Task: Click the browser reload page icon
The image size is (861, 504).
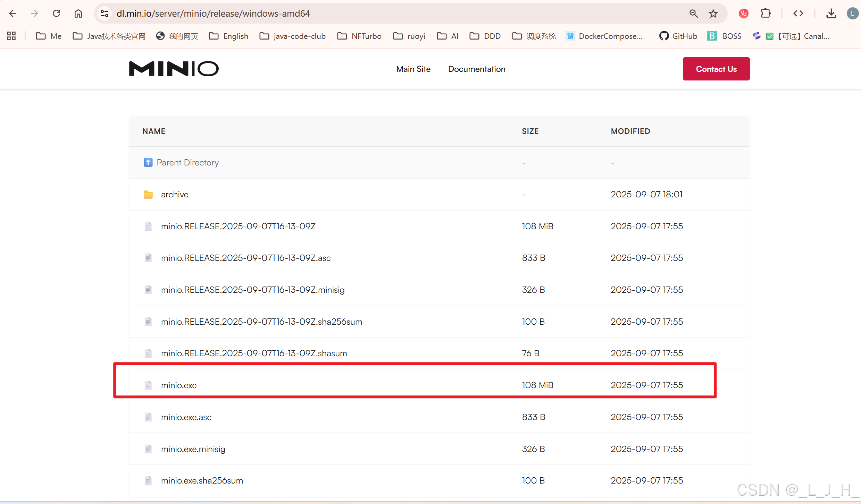Action: (56, 14)
